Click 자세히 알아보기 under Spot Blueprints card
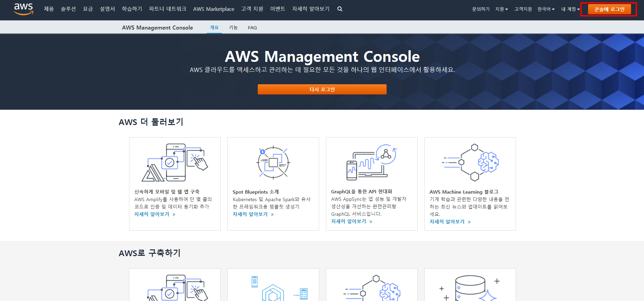Screen dimensions: 644x301 pyautogui.click(x=253, y=214)
